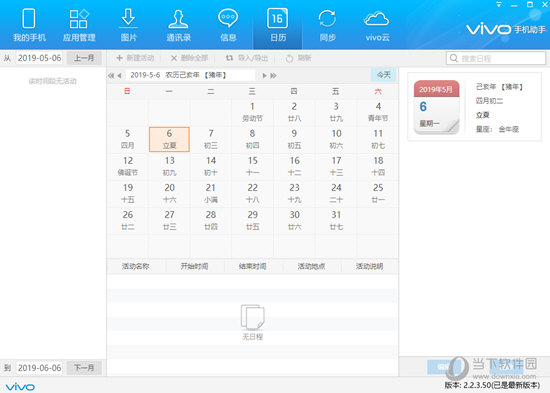Select May 4 青年节
Viewport: 550px width, 393px height.
(378, 112)
